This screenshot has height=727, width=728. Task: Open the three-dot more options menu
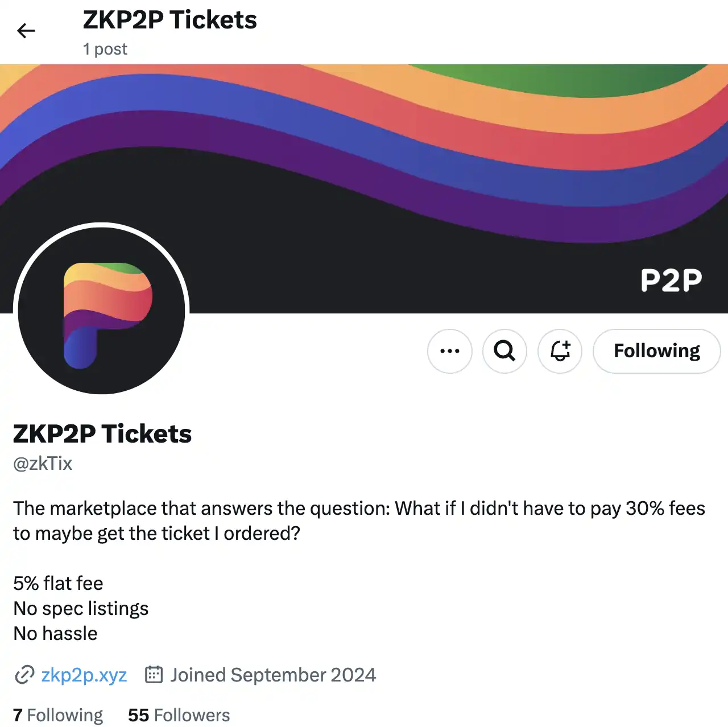[450, 351]
